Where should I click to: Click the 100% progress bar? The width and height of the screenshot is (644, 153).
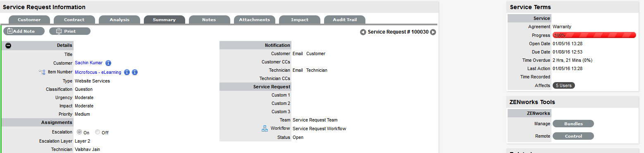(594, 35)
